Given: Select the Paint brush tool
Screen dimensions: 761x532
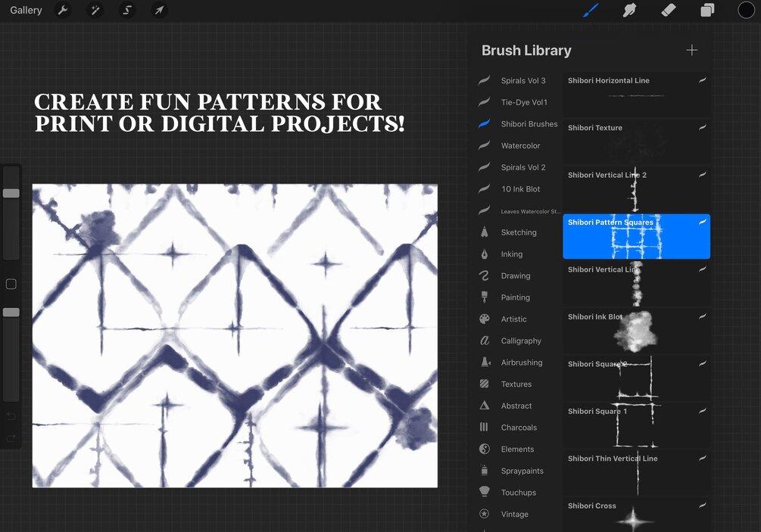Looking at the screenshot, I should click(x=591, y=10).
